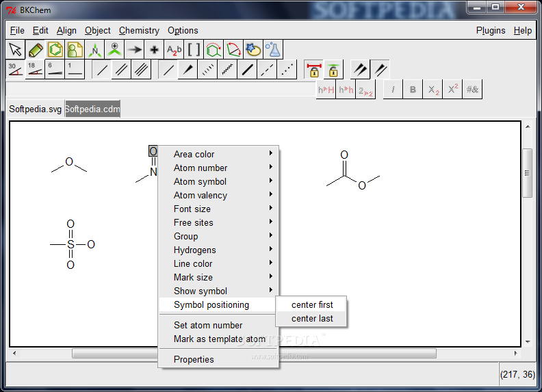Toggle bold B text formatting
Viewport: 542px width, 392px height.
coord(413,90)
